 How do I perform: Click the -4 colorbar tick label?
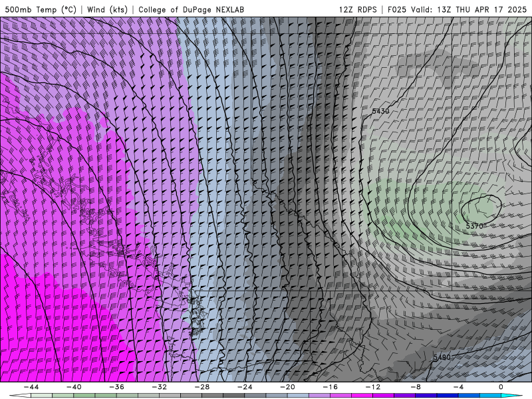click(459, 387)
